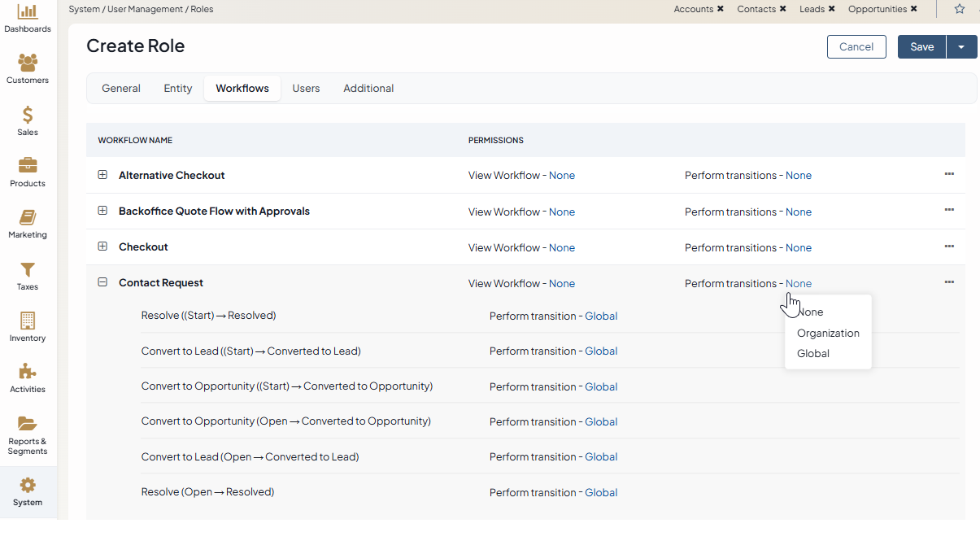Go to the Sales dollar icon

click(28, 116)
